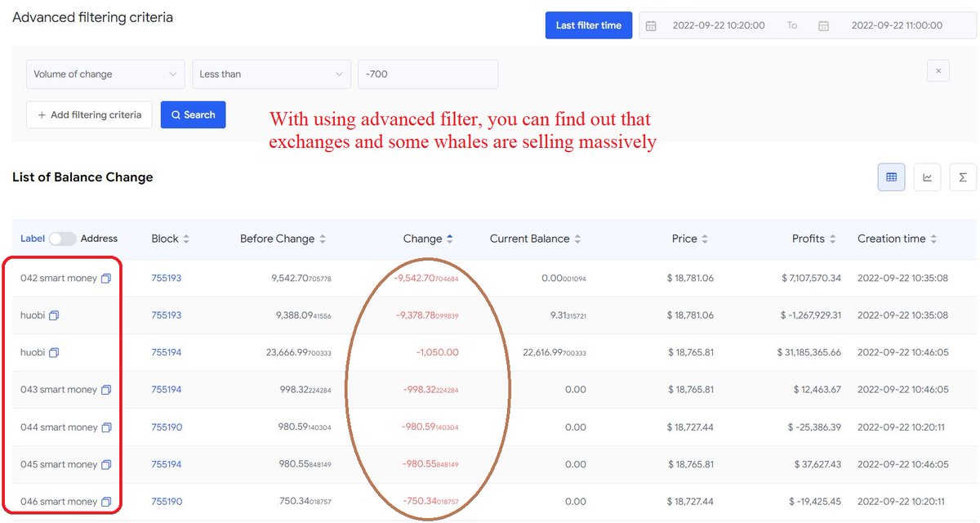The width and height of the screenshot is (980, 523).
Task: Copy address of 044 smart money
Action: coord(106,427)
